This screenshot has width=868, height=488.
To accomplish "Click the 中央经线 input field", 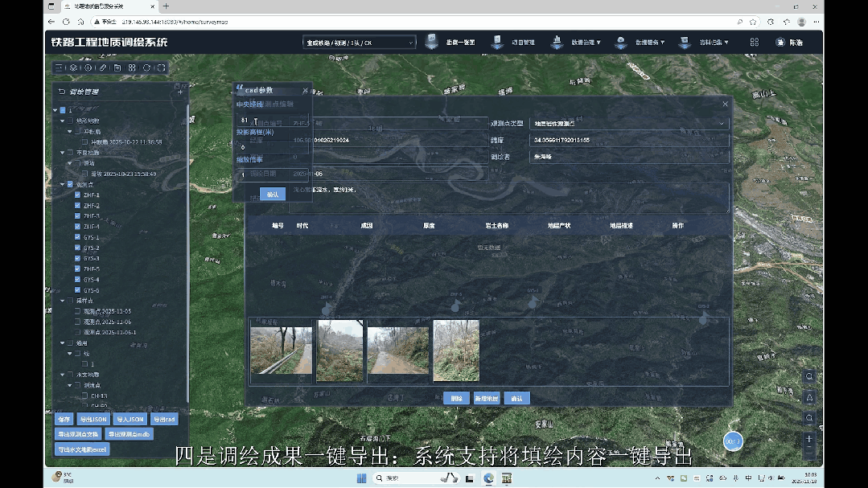I will coord(272,120).
